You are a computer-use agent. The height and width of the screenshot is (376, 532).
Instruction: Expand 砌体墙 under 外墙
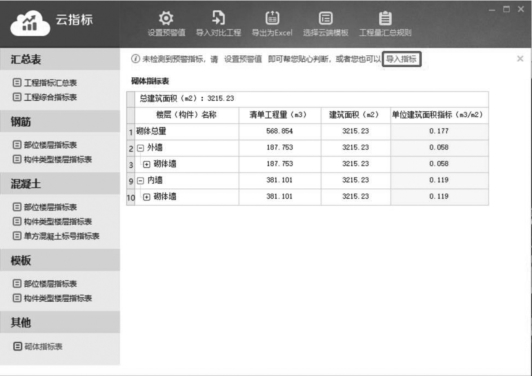(147, 164)
